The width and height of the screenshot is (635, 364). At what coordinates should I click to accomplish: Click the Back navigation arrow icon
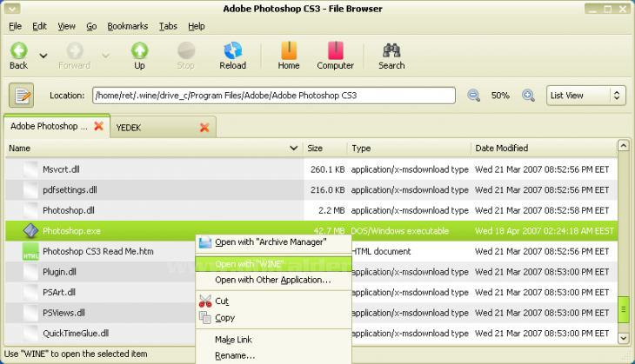(18, 51)
